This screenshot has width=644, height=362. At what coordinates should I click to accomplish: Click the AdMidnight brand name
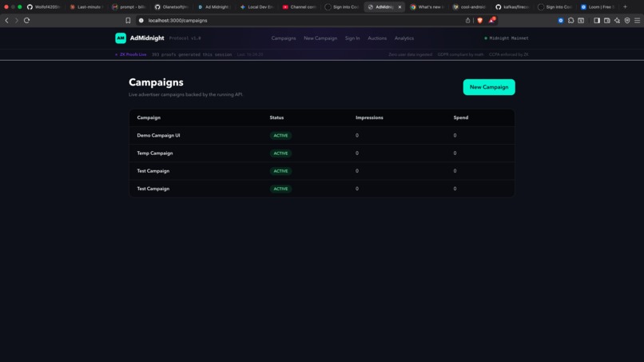click(x=147, y=38)
